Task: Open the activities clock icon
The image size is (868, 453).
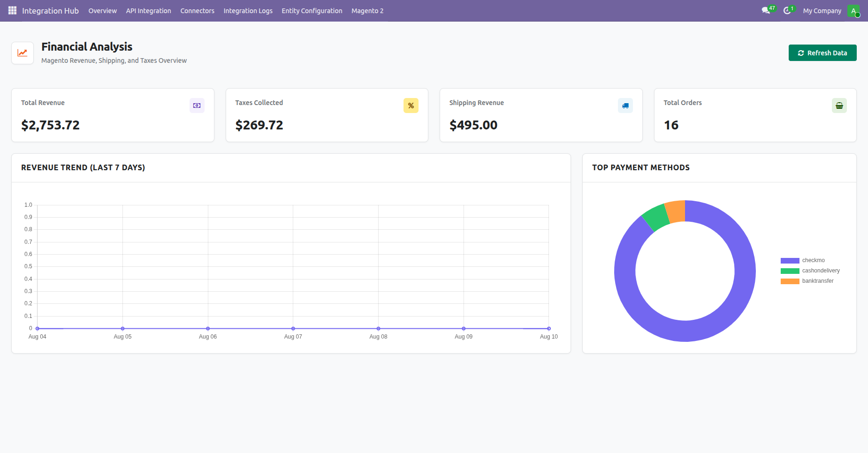Action: pyautogui.click(x=787, y=10)
